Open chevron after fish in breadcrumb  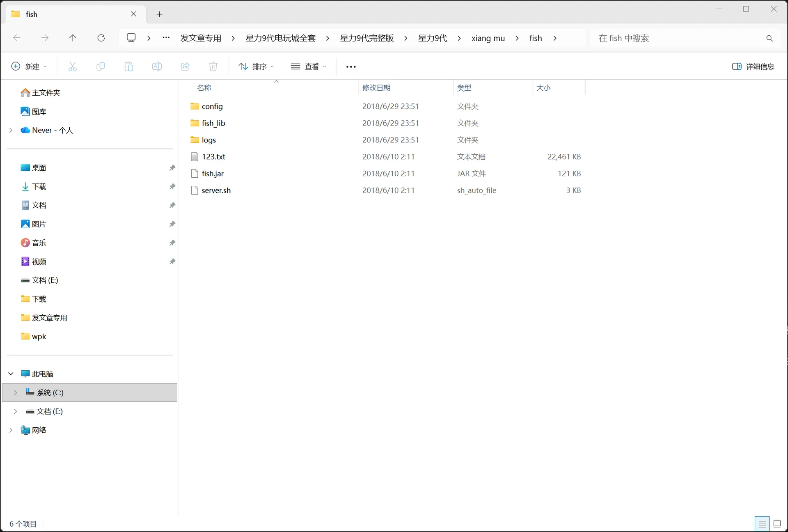pos(555,38)
